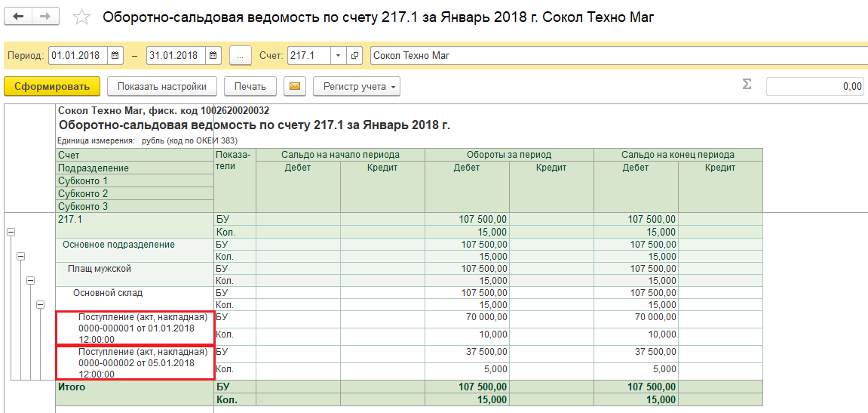The image size is (868, 413).
Task: Open account 217.1 with the open-form icon
Action: click(x=356, y=55)
